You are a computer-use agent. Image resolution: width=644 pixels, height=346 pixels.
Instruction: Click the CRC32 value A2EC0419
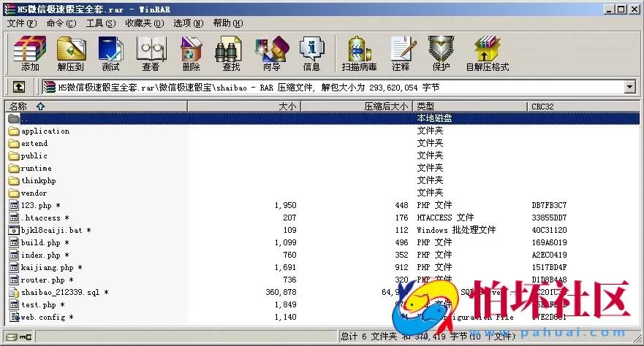(x=549, y=255)
